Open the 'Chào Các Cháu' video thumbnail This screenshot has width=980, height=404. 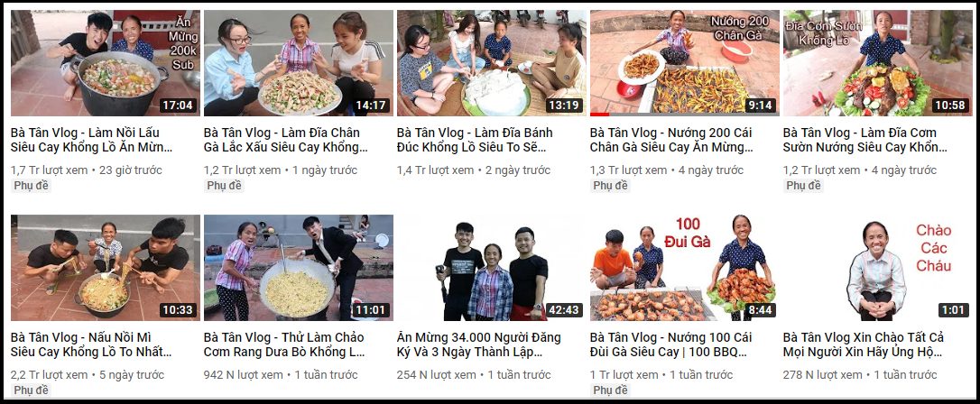click(x=877, y=268)
